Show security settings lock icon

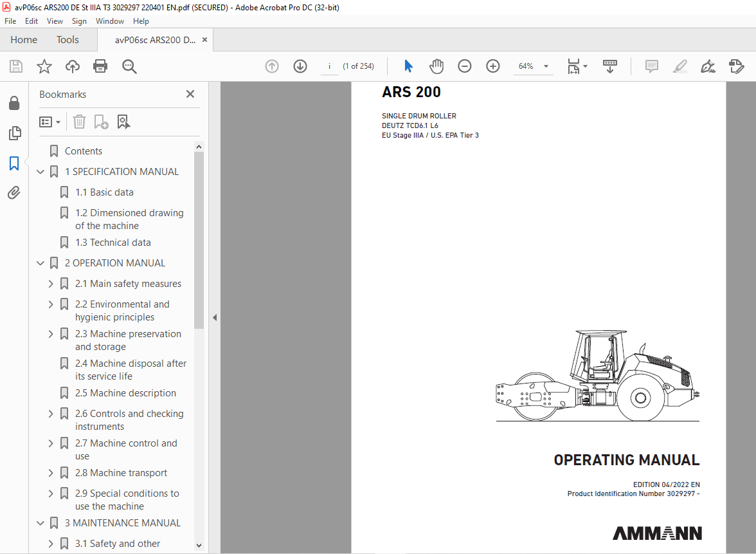click(14, 103)
